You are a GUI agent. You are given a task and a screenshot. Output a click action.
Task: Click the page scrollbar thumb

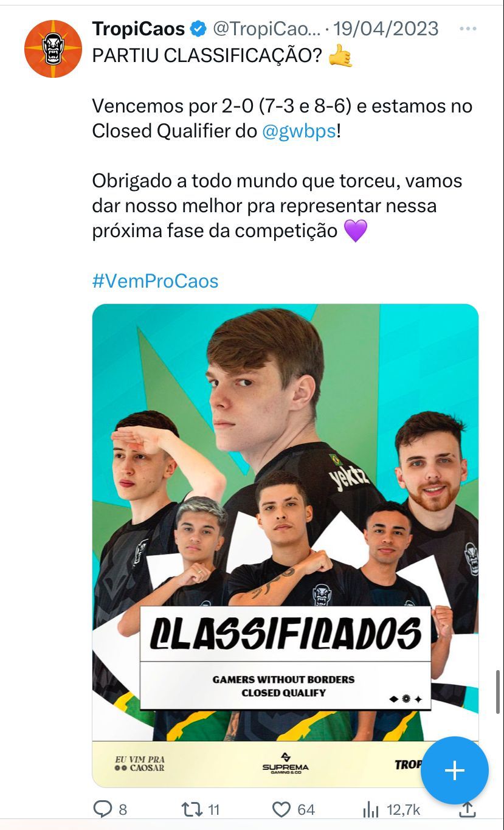pos(499,691)
